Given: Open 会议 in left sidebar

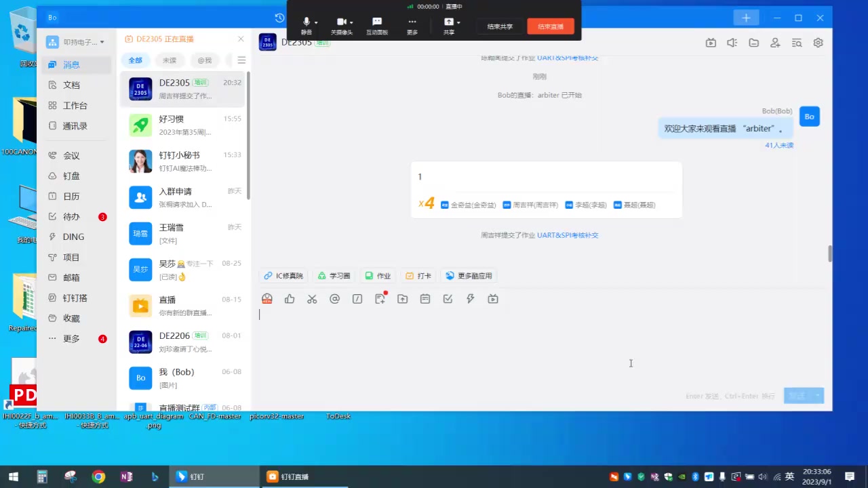Looking at the screenshot, I should pyautogui.click(x=76, y=156).
